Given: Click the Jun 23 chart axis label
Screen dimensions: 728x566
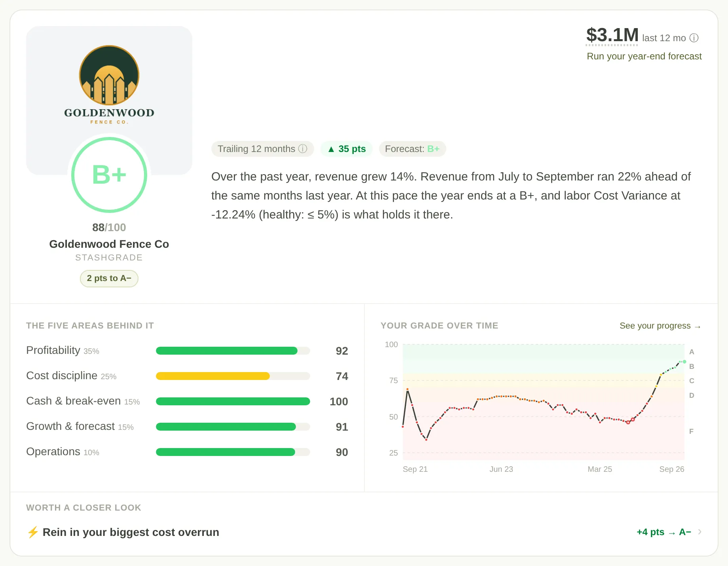Looking at the screenshot, I should (x=501, y=469).
